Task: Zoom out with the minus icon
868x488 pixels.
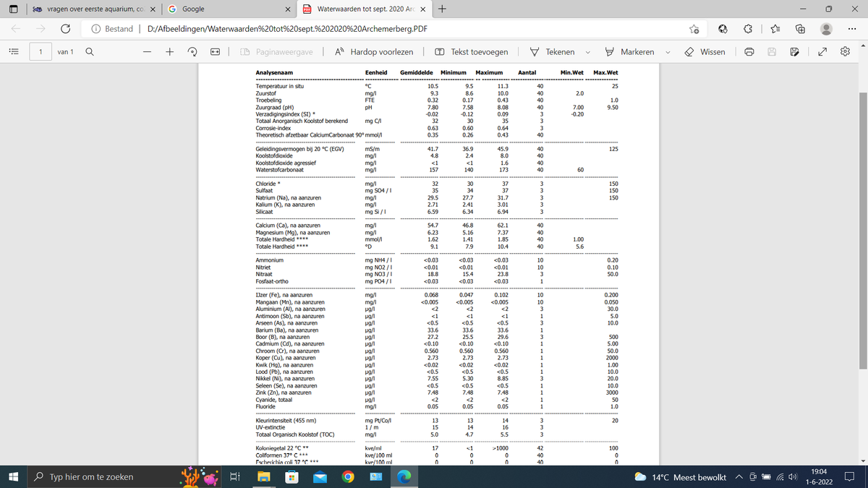Action: pos(147,52)
